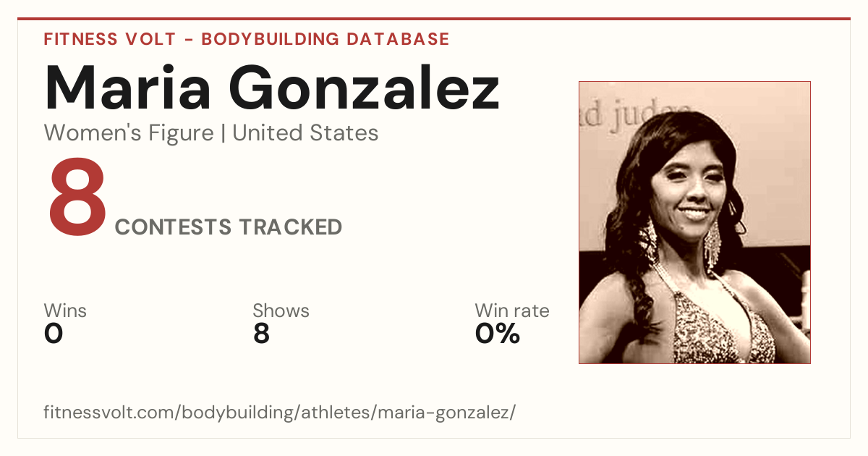Click the Maria Gonzalez athlete photo
The height and width of the screenshot is (456, 868).
(694, 222)
